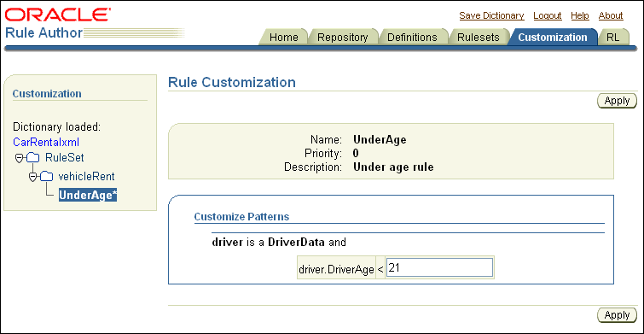Click the Save Dictionary link
The height and width of the screenshot is (334, 644).
pyautogui.click(x=491, y=15)
